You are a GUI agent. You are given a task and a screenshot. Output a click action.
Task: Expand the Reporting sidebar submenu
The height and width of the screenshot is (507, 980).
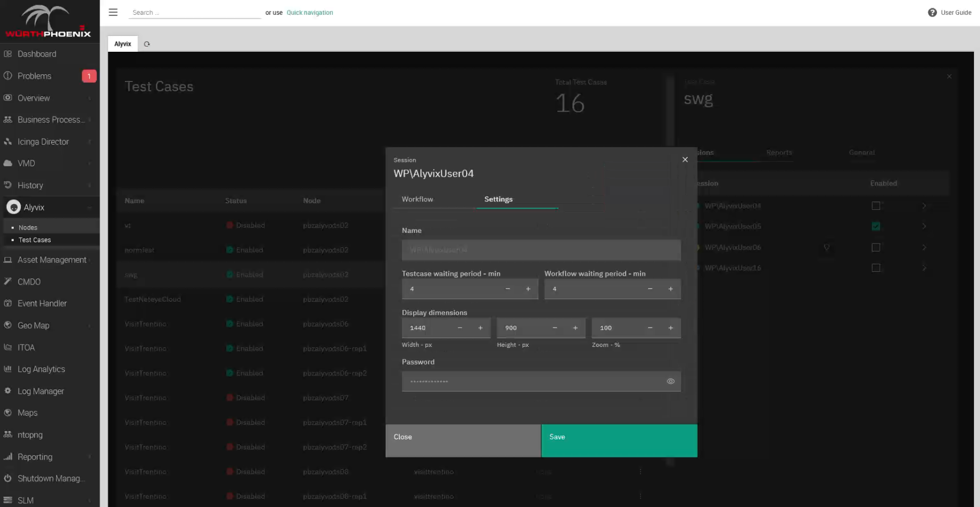(89, 457)
